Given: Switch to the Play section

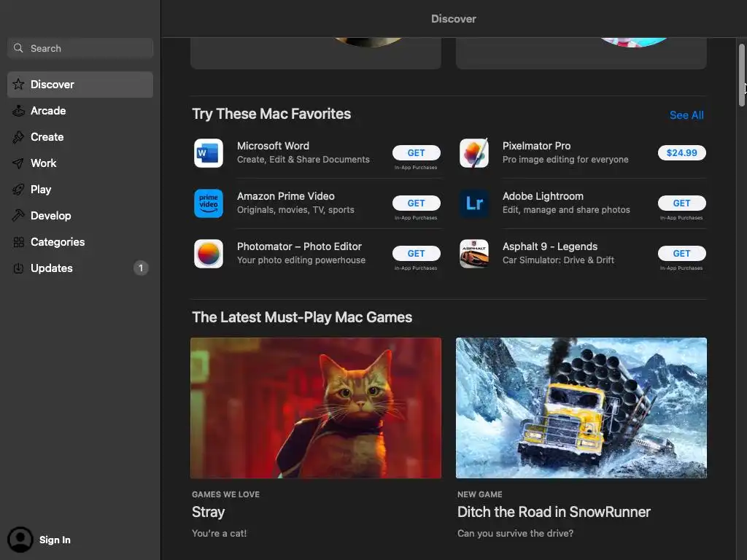Looking at the screenshot, I should 80,190.
